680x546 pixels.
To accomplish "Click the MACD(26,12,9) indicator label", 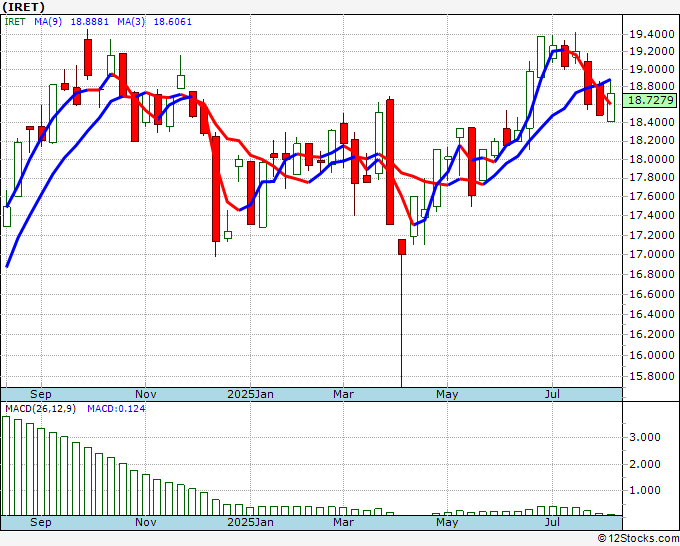I will [x=40, y=409].
